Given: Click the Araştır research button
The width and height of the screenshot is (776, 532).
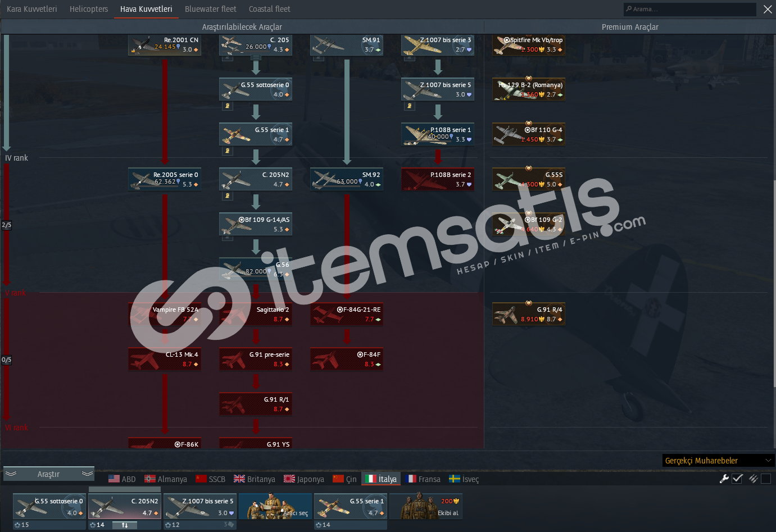Looking at the screenshot, I should coord(49,474).
